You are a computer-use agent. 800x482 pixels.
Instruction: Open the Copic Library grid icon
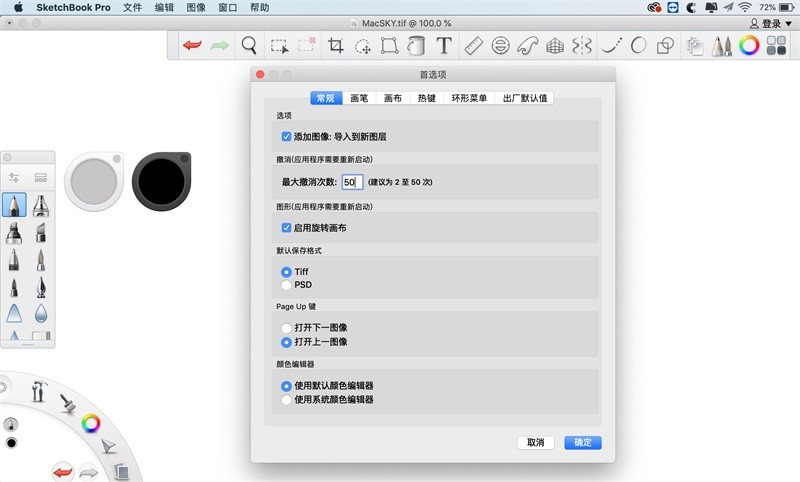coord(776,45)
